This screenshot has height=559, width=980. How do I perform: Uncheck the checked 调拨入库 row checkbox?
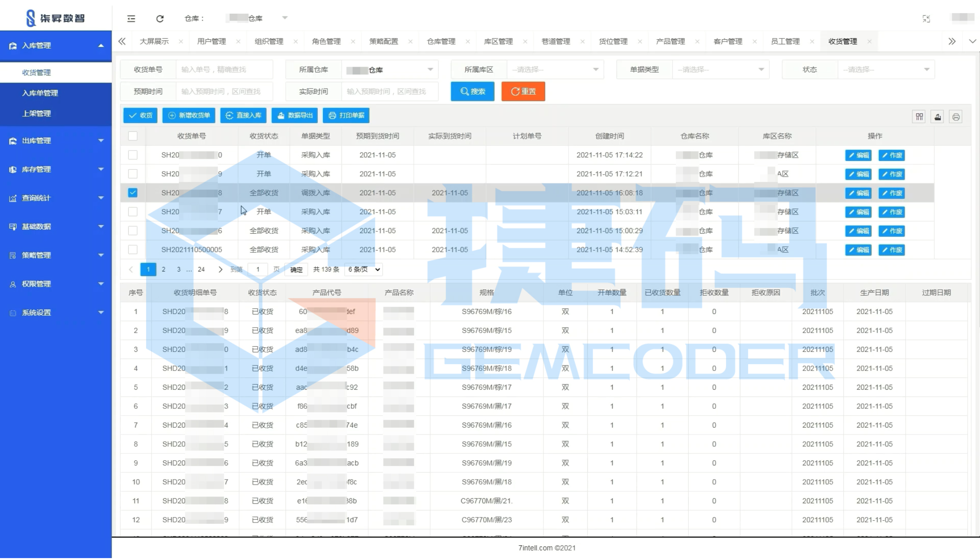coord(133,193)
